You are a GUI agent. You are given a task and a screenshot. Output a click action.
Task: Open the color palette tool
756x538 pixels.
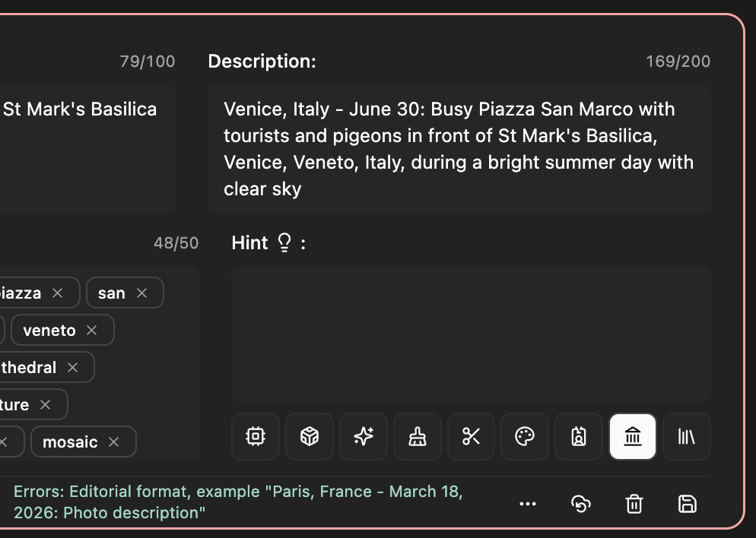pyautogui.click(x=525, y=437)
